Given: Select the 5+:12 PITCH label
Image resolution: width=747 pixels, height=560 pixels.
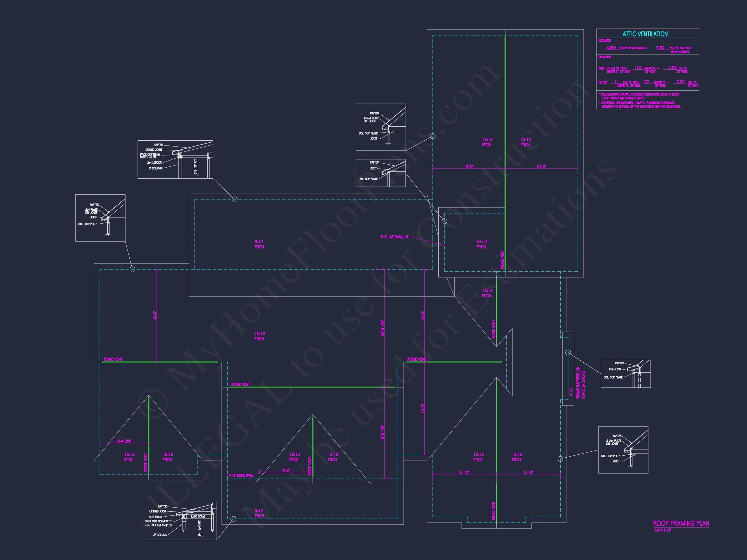Looking at the screenshot, I should [x=481, y=244].
